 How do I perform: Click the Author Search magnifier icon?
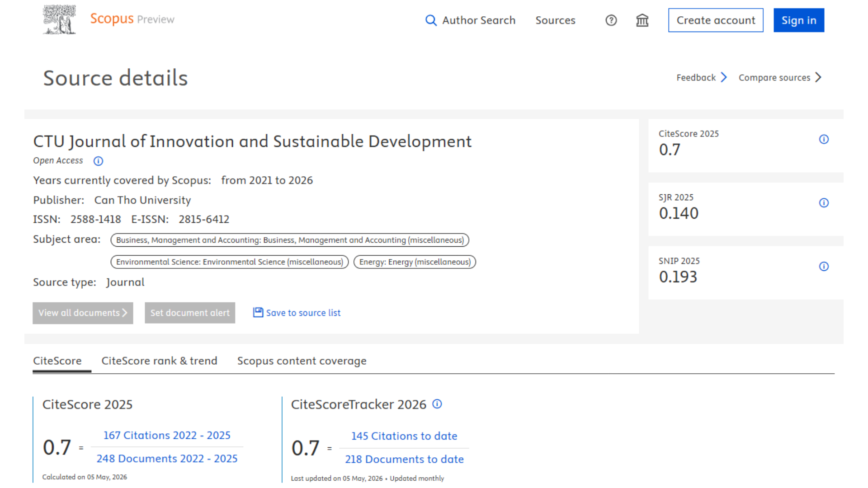click(x=431, y=20)
